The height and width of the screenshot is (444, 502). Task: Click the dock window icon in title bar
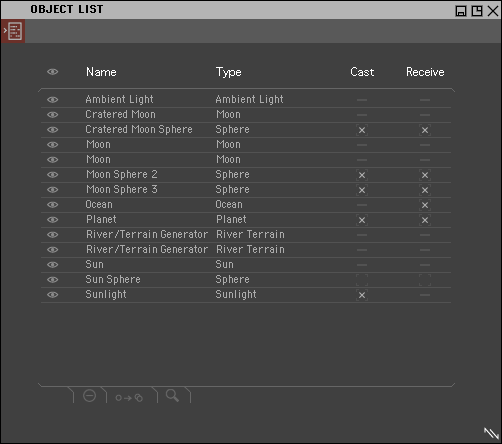click(x=477, y=11)
